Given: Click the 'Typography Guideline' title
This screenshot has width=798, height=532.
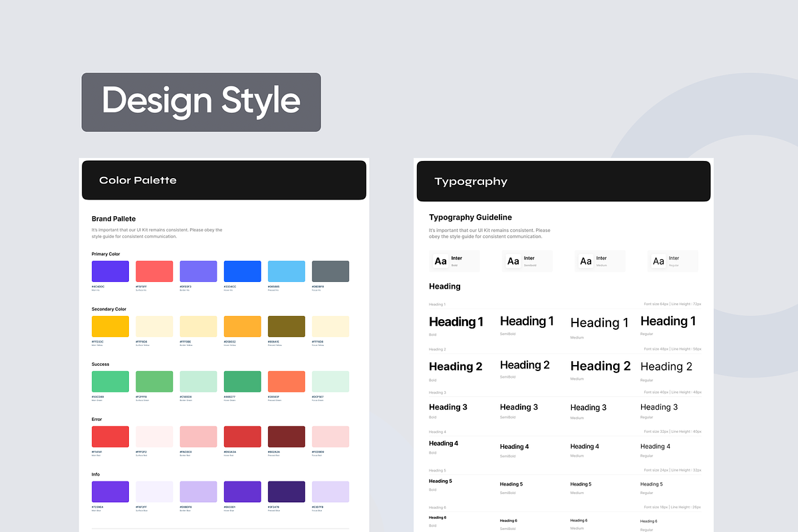Looking at the screenshot, I should pos(471,217).
